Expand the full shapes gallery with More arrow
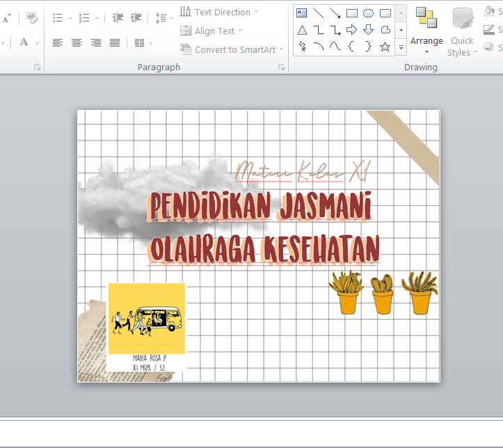This screenshot has width=503, height=448. pos(401,47)
